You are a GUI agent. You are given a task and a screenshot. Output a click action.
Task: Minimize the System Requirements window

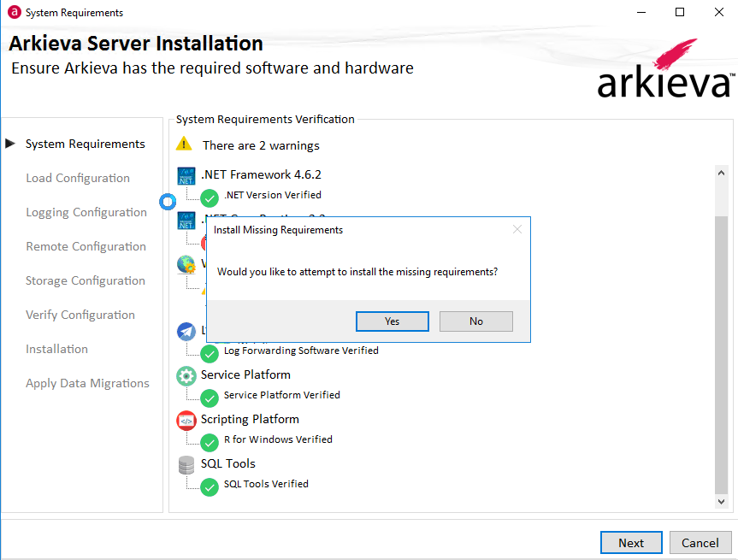(641, 12)
